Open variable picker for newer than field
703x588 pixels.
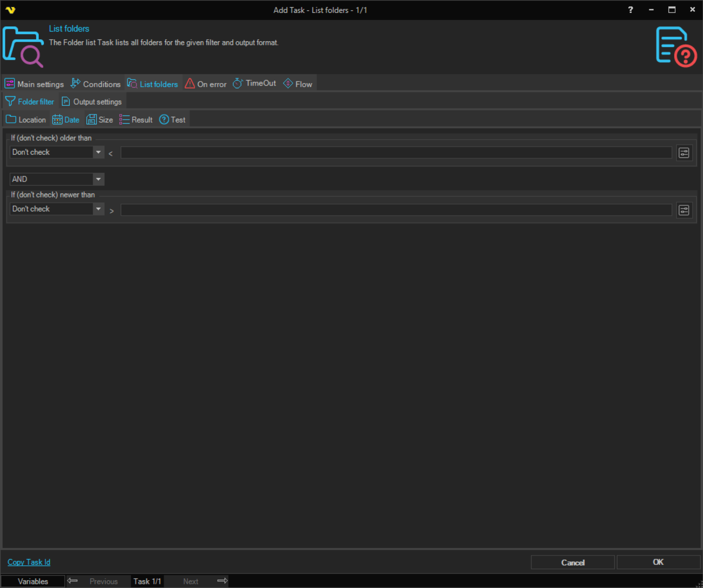pos(684,210)
